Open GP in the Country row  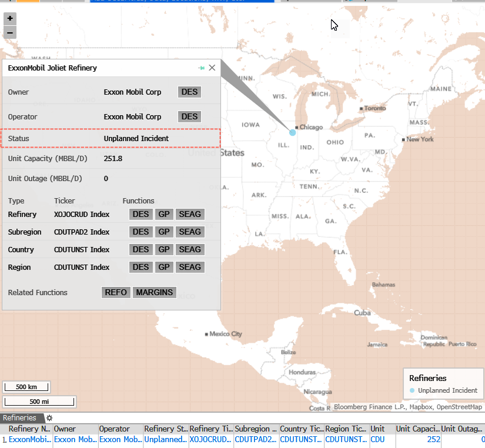(x=164, y=249)
